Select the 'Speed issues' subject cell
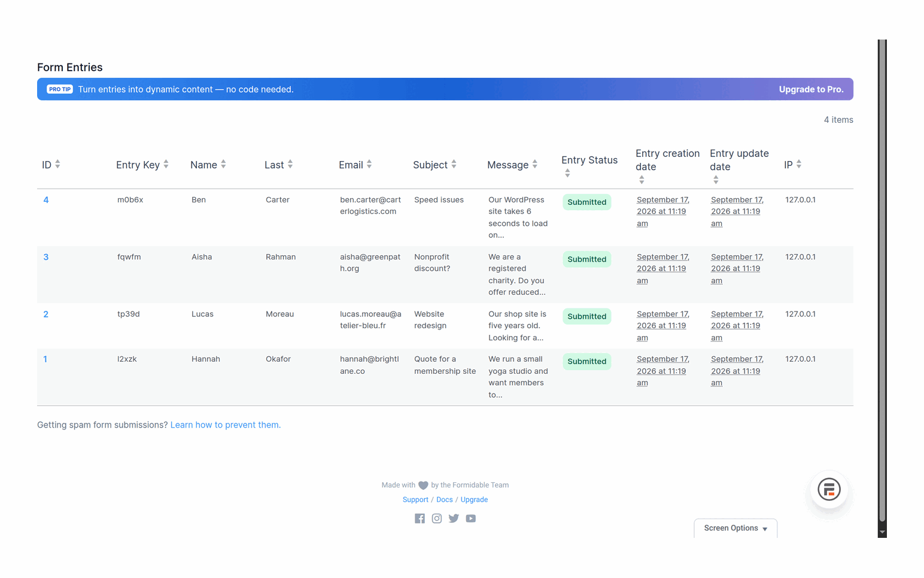The height and width of the screenshot is (578, 924). (x=439, y=199)
